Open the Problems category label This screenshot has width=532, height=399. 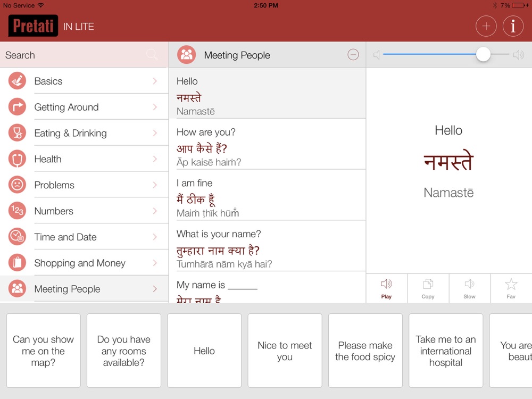click(x=54, y=185)
